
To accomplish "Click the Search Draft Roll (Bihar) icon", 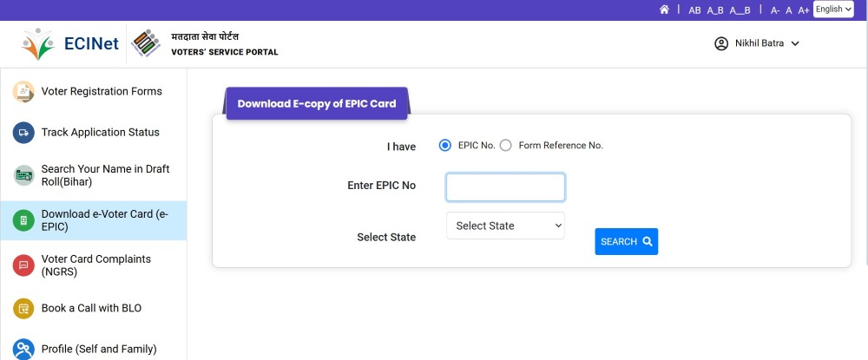I will click(23, 175).
